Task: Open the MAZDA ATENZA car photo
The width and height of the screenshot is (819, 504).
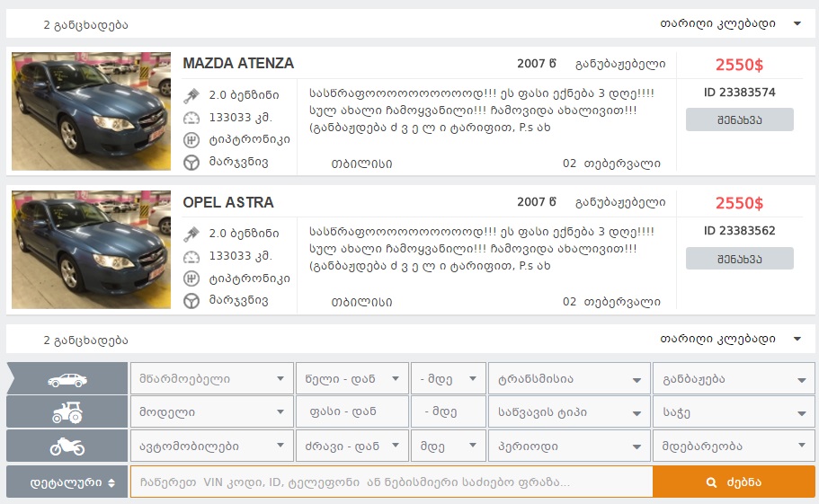Action: click(x=92, y=111)
